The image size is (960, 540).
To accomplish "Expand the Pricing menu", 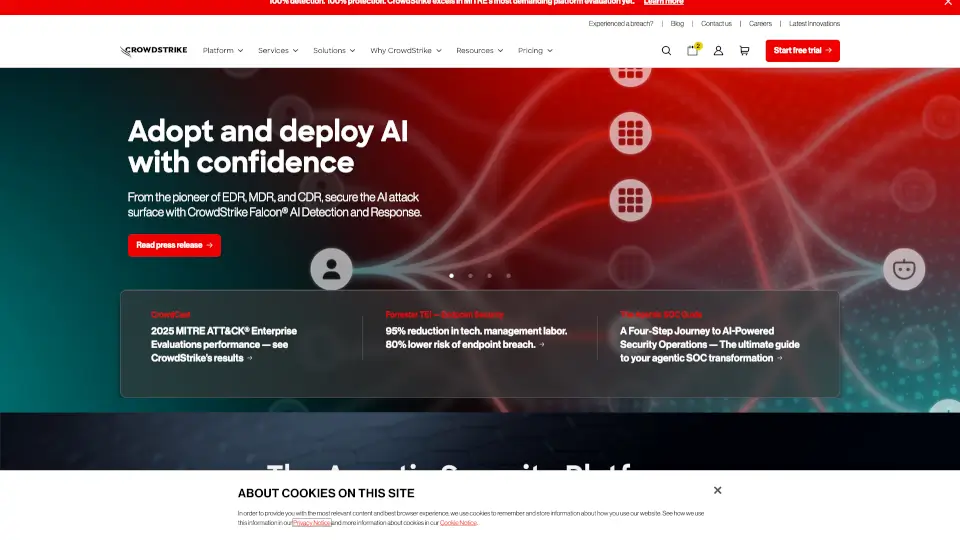I will (535, 51).
